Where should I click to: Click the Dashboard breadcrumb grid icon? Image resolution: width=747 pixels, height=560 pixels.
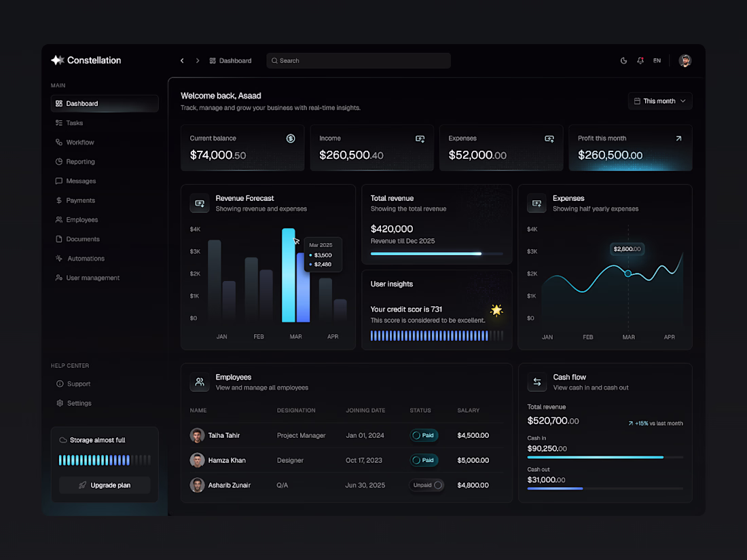pyautogui.click(x=213, y=60)
